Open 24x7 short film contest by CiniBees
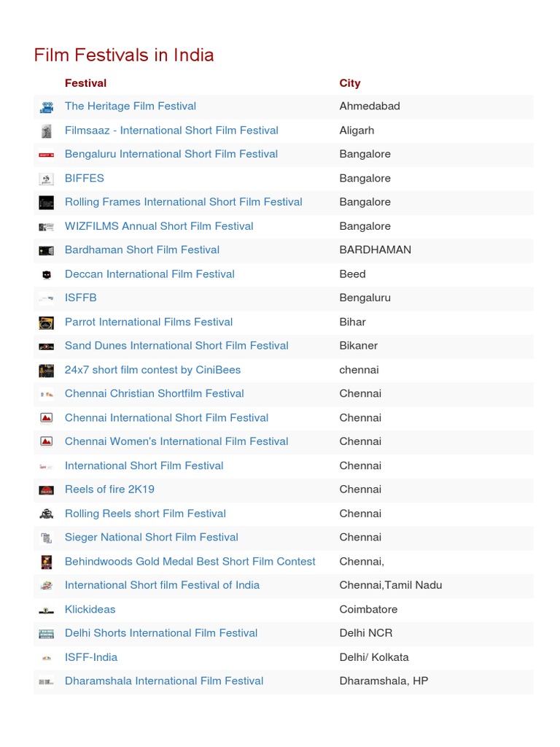The height and width of the screenshot is (747, 560). 152,370
